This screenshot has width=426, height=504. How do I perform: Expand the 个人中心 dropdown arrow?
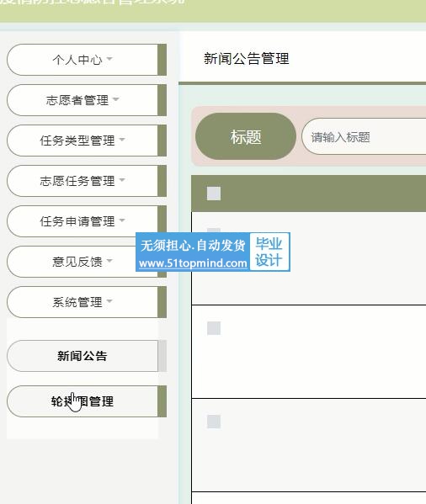109,59
